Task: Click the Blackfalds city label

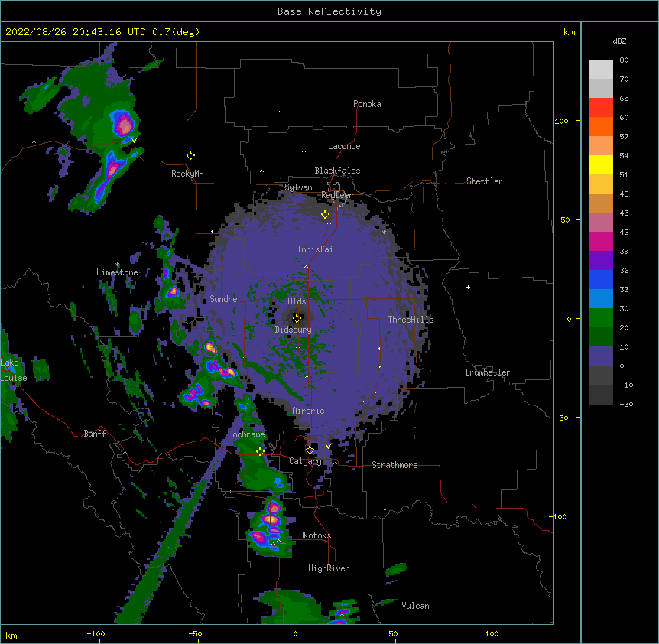Action: pos(337,171)
